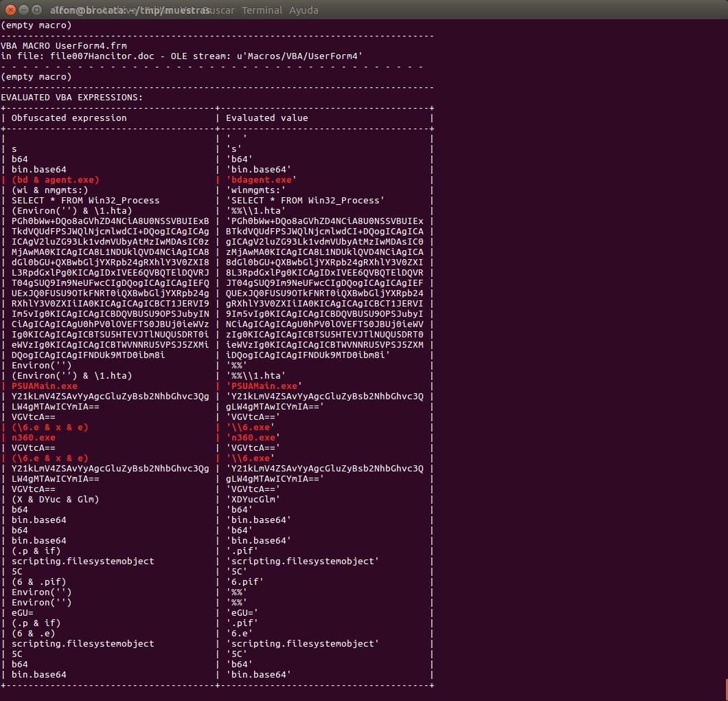Open the Terminal menu

[x=262, y=10]
